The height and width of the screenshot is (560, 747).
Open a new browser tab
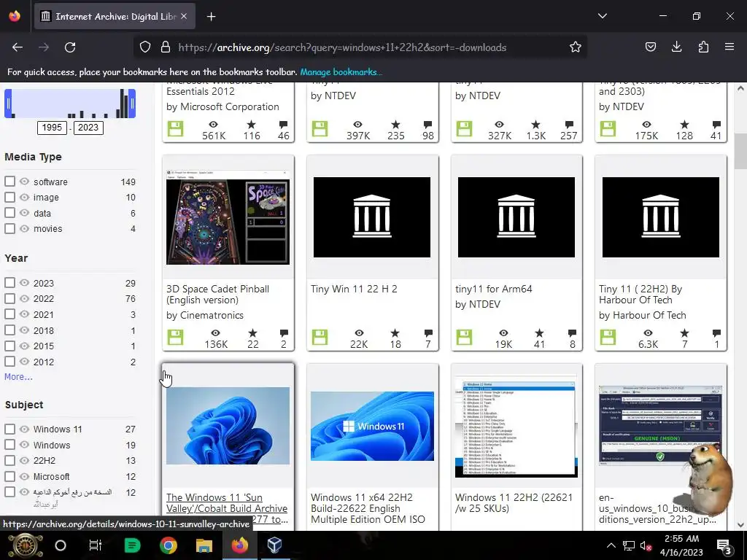(x=211, y=17)
